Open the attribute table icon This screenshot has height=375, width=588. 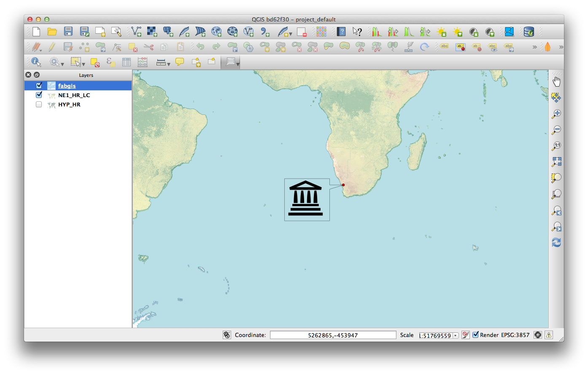tap(127, 62)
